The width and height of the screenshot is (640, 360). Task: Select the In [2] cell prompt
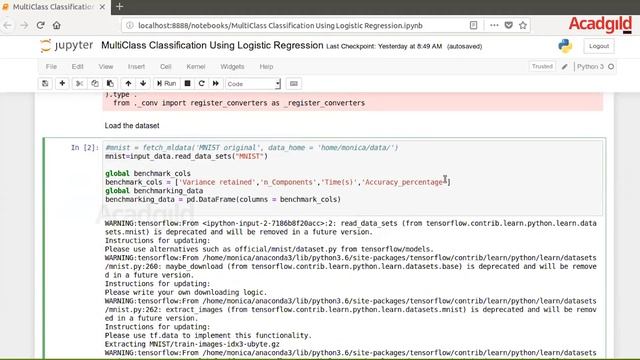click(85, 148)
